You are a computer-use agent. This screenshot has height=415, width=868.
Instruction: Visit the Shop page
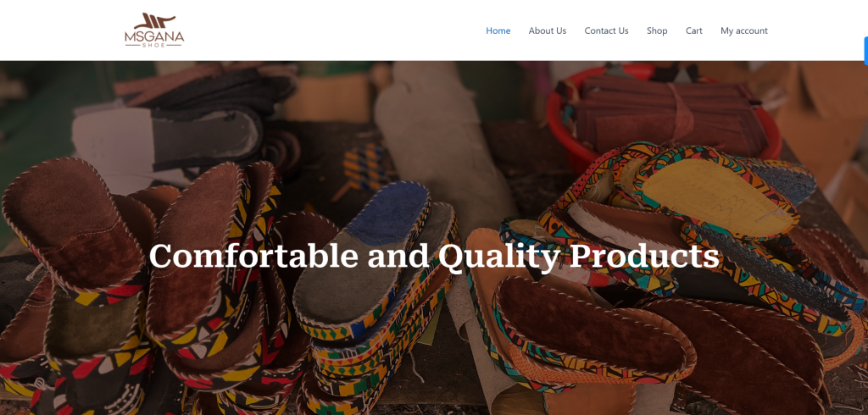[657, 30]
